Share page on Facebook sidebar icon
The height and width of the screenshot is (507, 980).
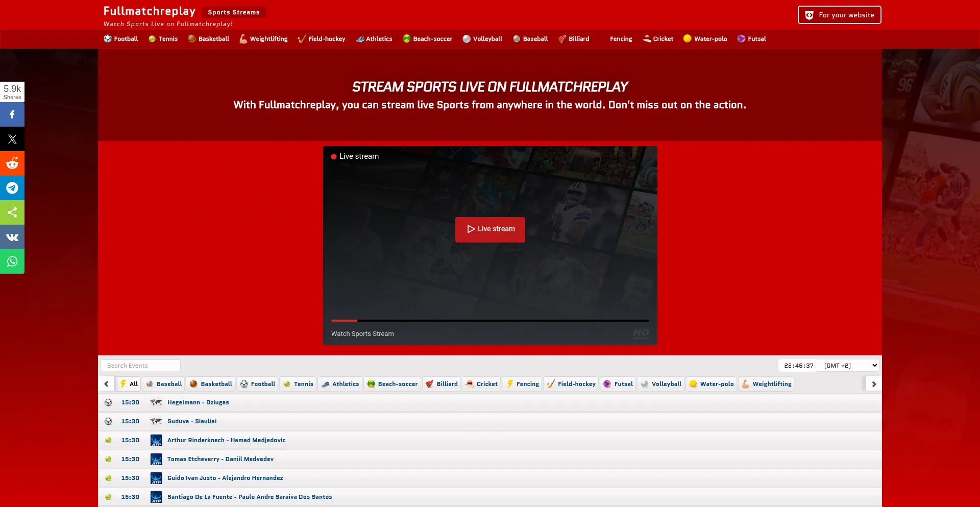[x=12, y=114]
